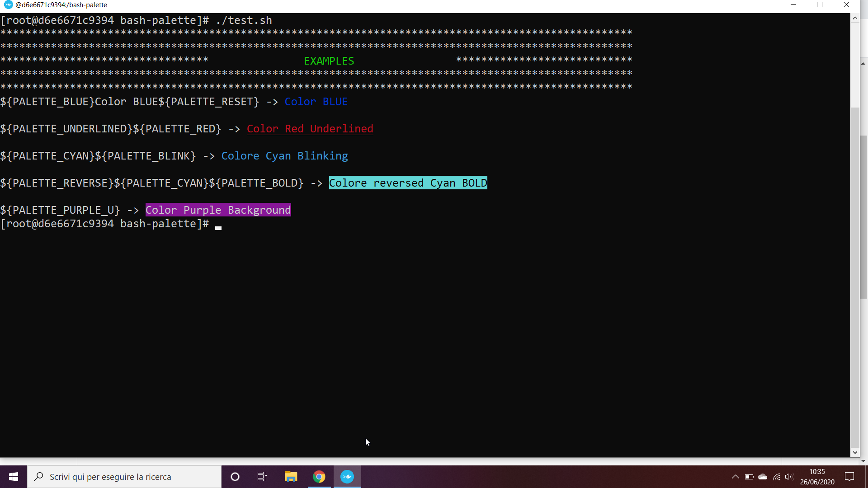Maximize the bash-palette terminal window
This screenshot has width=868, height=488.
(x=820, y=5)
